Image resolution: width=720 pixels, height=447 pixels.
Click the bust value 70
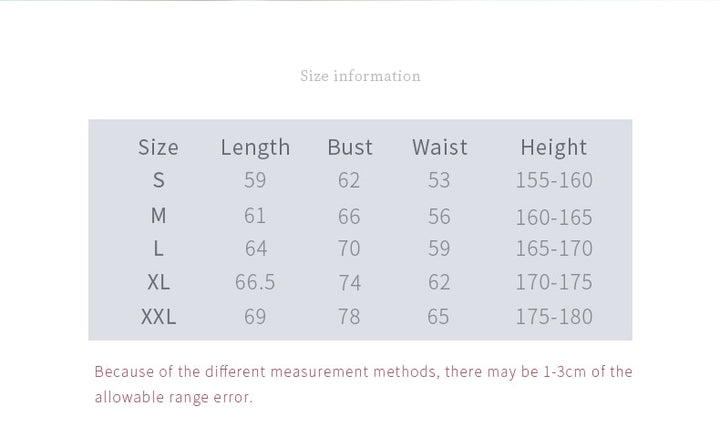(x=349, y=248)
